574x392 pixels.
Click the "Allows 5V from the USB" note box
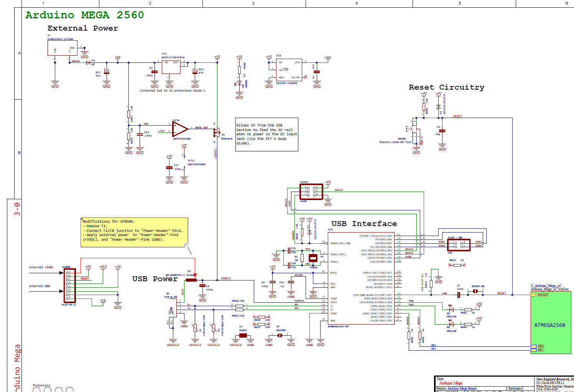click(x=266, y=134)
